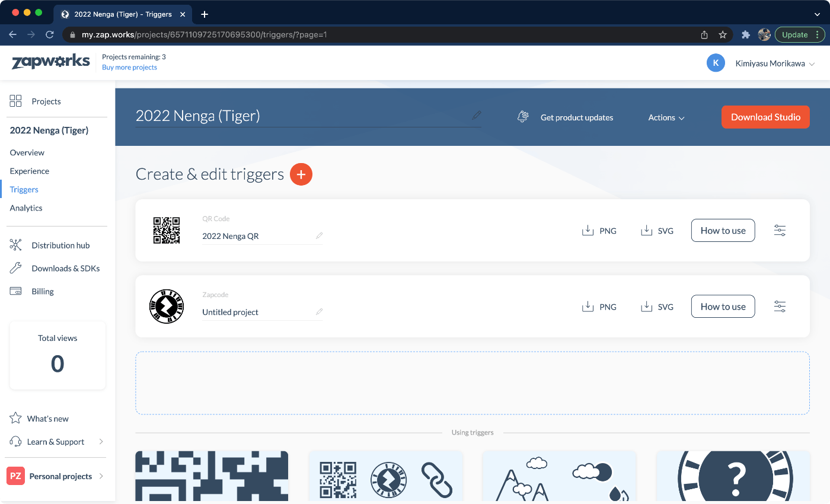830x504 pixels.
Task: Open the QR, Zapcode, and link tutorial card
Action: tap(385, 476)
